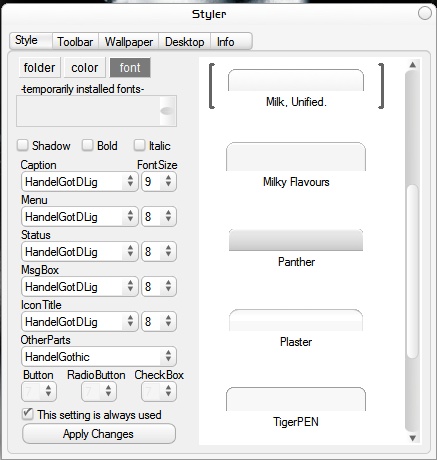Open the Menu font dropdown
437x460 pixels.
click(80, 217)
